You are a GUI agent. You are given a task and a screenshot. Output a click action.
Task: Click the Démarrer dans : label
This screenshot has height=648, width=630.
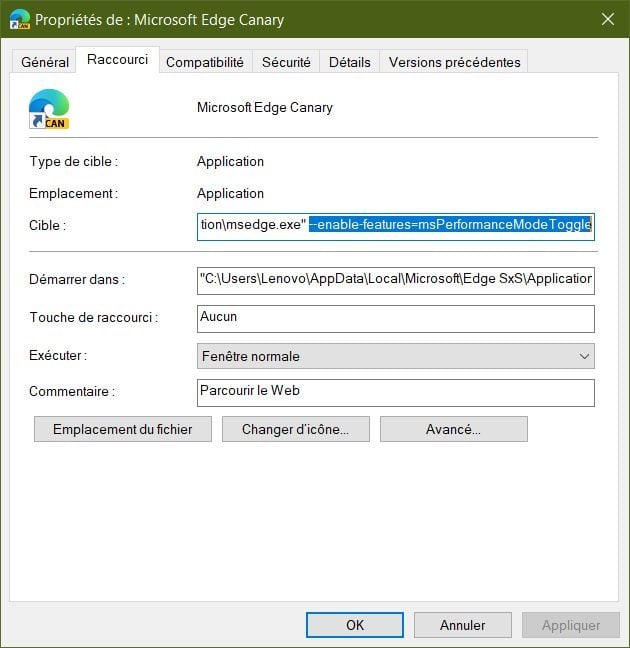pyautogui.click(x=77, y=279)
